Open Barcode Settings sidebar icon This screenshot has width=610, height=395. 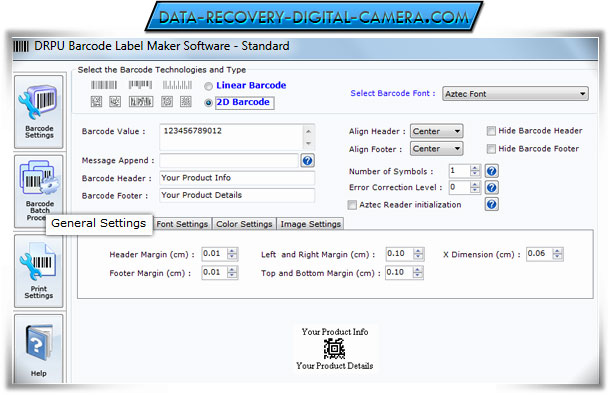point(39,112)
